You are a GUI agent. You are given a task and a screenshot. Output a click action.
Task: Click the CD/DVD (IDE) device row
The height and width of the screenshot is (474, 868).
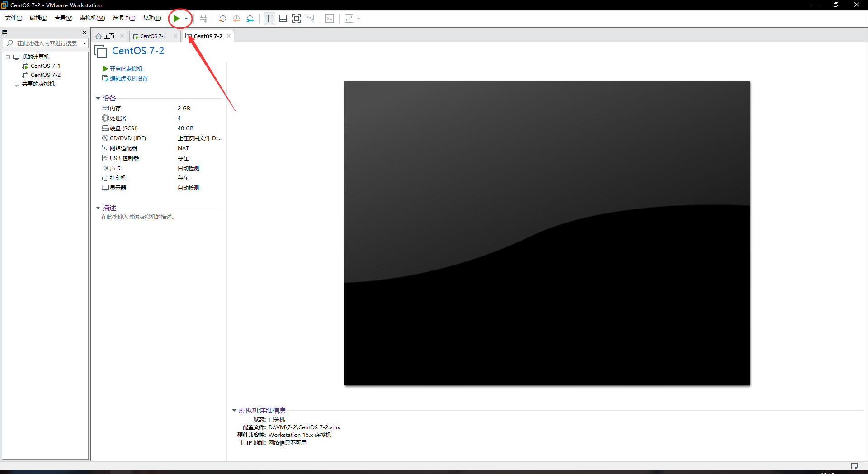tap(162, 138)
